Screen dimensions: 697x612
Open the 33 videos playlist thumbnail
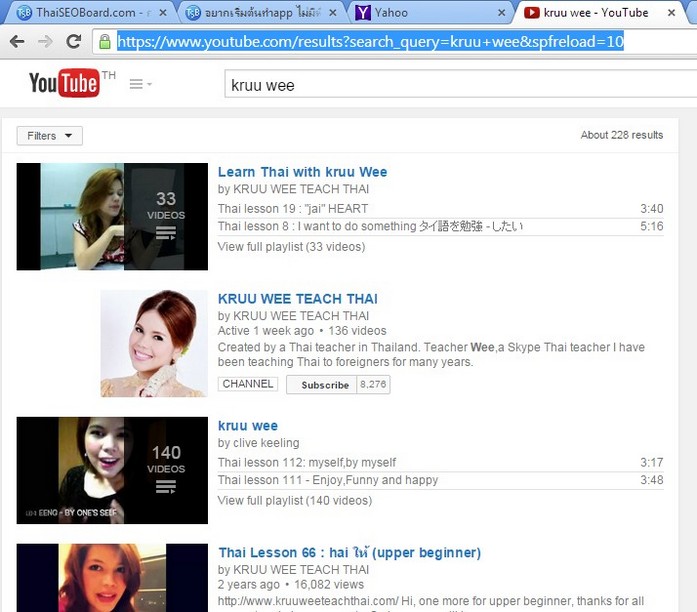(x=112, y=216)
